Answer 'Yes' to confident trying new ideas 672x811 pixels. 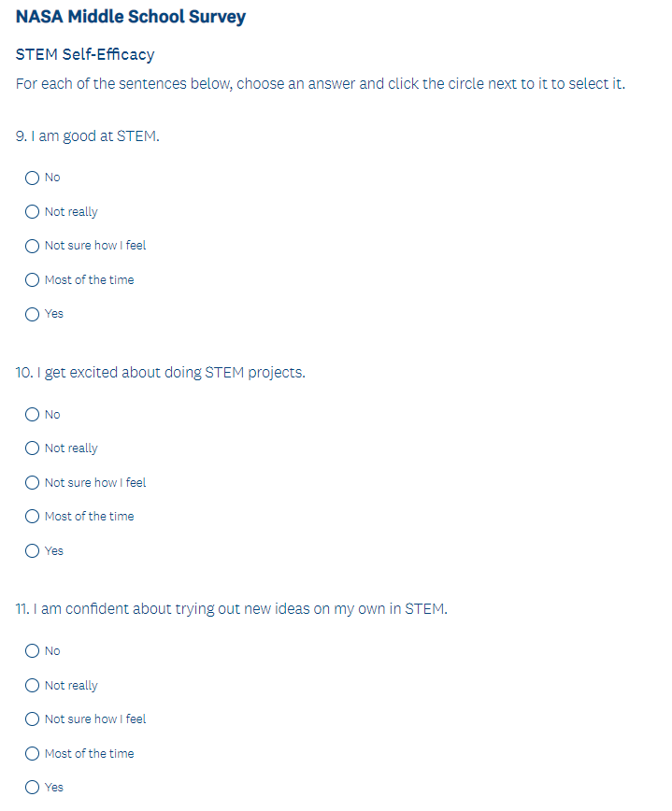33,787
